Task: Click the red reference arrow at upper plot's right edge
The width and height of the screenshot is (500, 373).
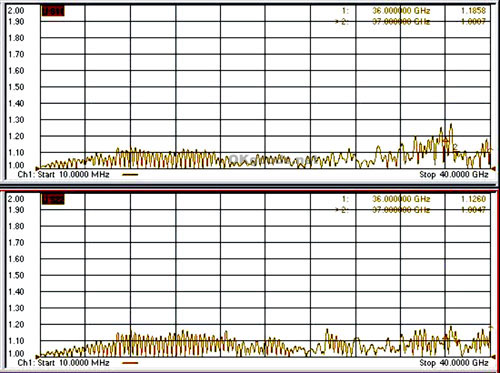Action: click(x=494, y=169)
